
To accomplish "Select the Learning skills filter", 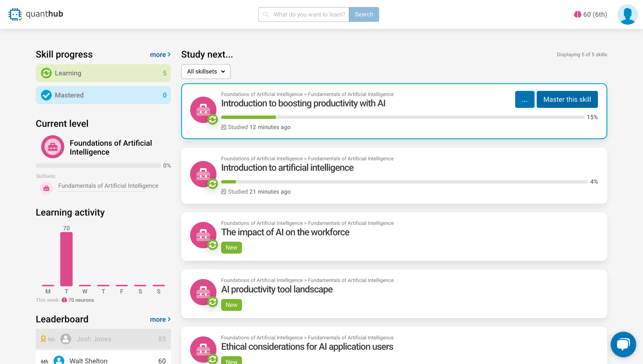I will (x=103, y=73).
